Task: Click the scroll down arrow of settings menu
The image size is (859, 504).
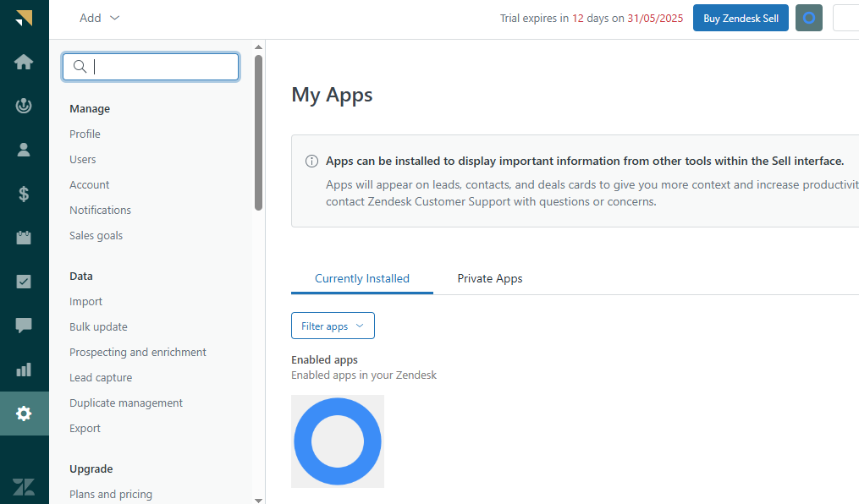Action: coord(259,500)
